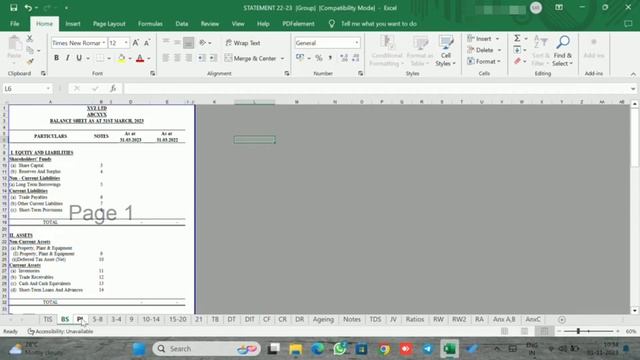Click the Comma Style icon
640x360 pixels.
coord(330,58)
